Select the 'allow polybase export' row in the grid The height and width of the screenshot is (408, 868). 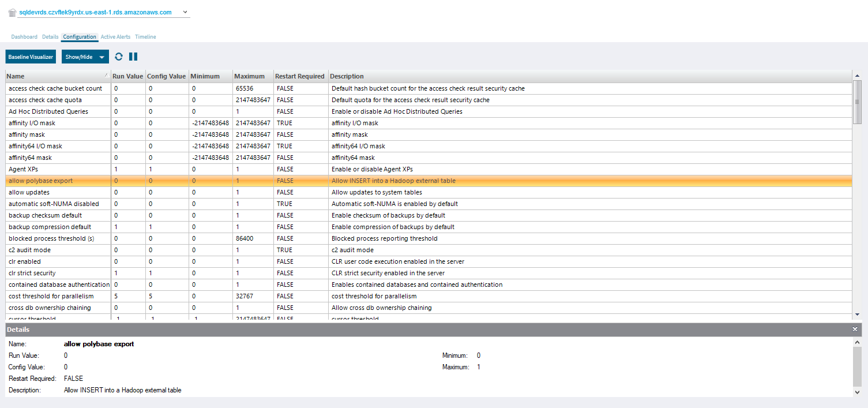429,181
